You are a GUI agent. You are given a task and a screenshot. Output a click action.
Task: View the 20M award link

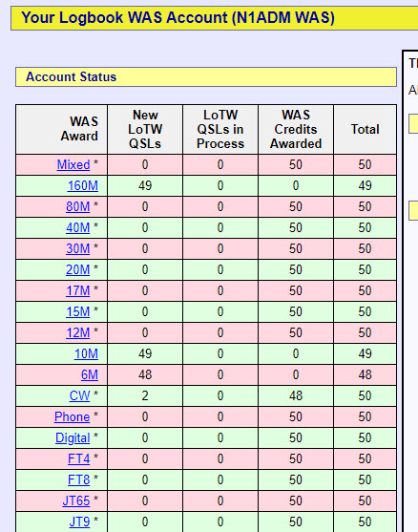pos(77,270)
